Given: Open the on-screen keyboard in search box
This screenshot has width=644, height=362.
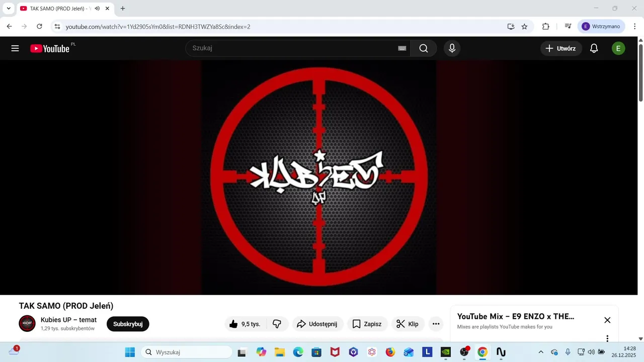Looking at the screenshot, I should 402,48.
